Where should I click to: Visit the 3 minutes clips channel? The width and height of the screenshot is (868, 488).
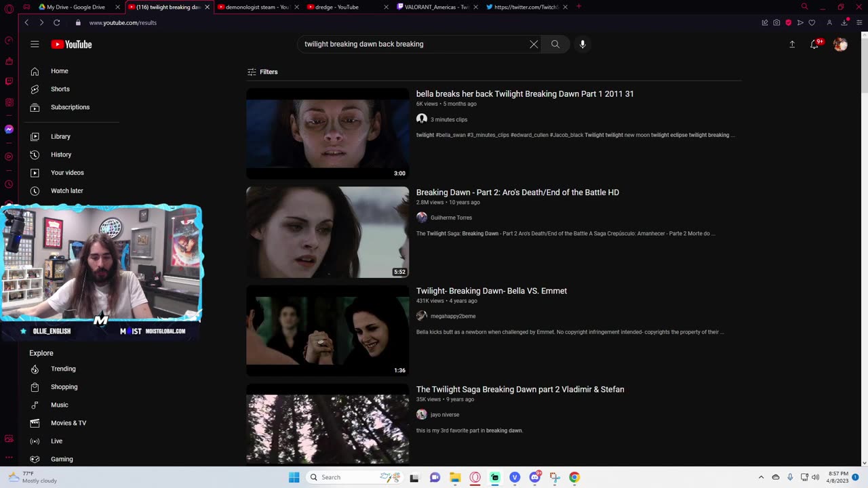pyautogui.click(x=449, y=119)
